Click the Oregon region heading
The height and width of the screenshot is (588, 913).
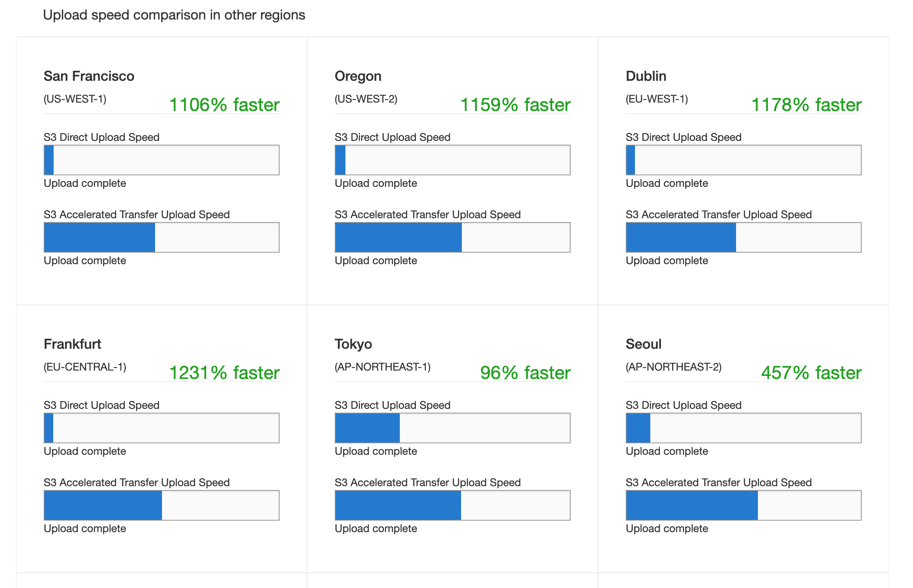click(x=358, y=76)
